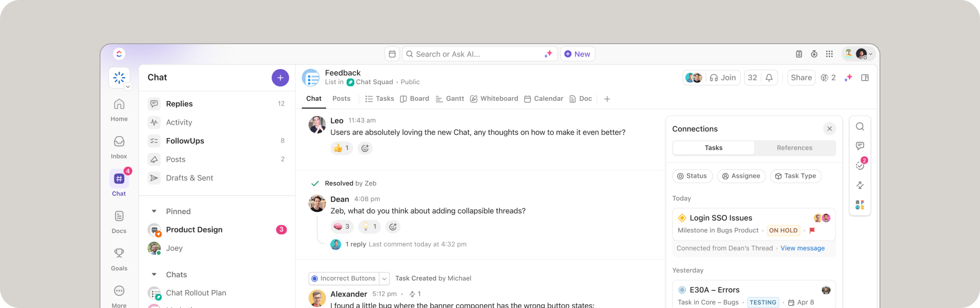Open calendar icon beside search bar

(x=392, y=54)
